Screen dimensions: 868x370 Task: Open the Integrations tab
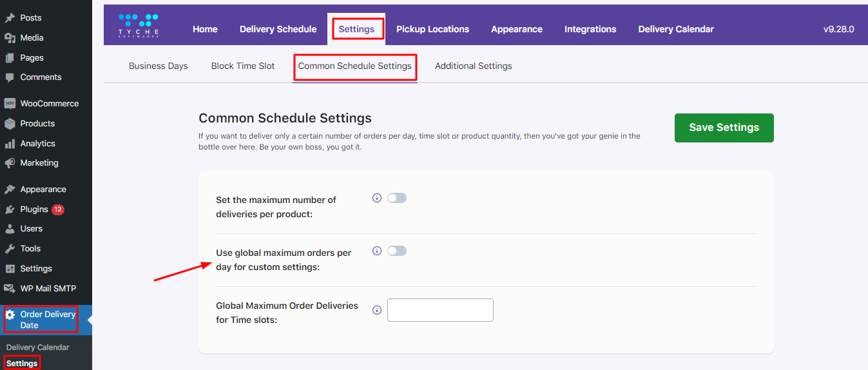[x=590, y=29]
